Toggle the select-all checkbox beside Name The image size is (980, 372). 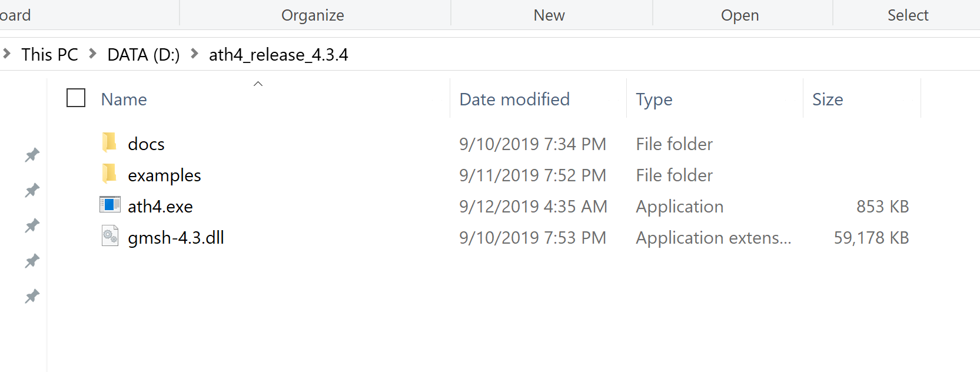[76, 98]
